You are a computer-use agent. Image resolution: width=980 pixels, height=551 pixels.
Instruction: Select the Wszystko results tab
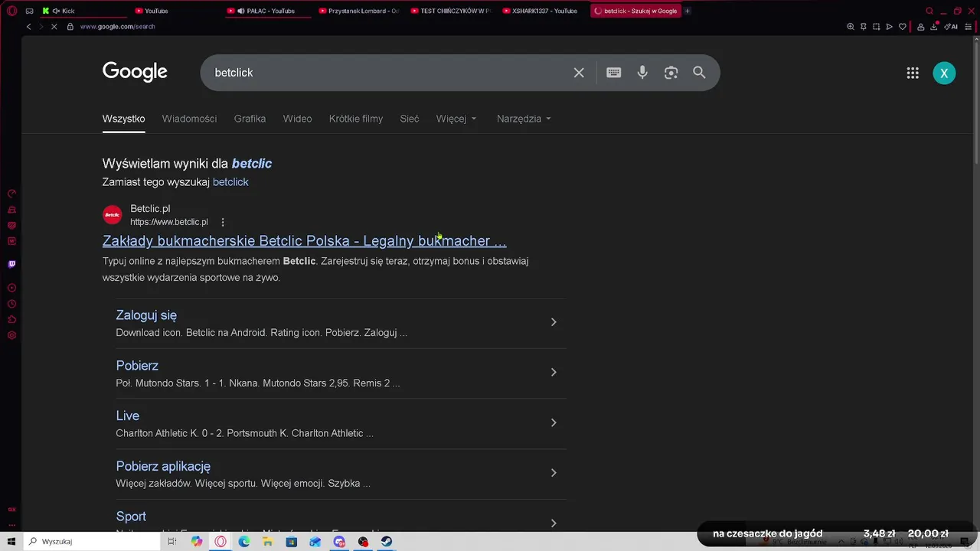tap(123, 119)
